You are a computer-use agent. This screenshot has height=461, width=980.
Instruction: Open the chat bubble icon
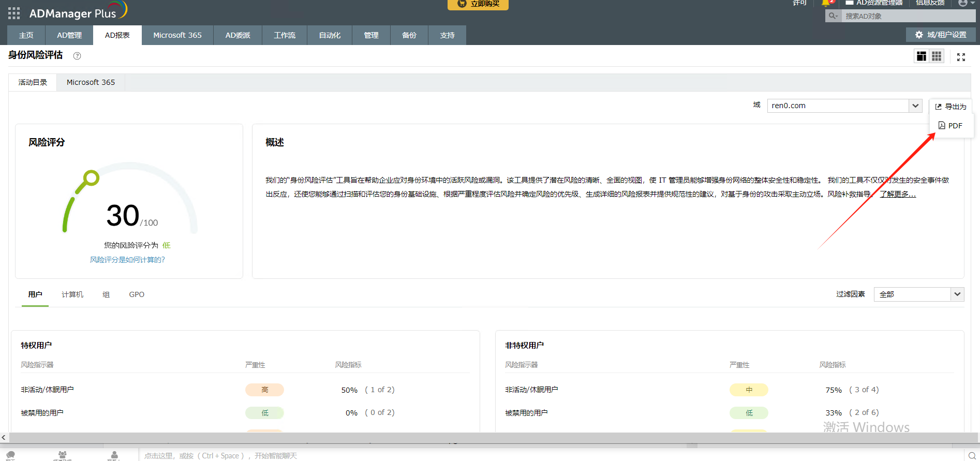click(10, 455)
